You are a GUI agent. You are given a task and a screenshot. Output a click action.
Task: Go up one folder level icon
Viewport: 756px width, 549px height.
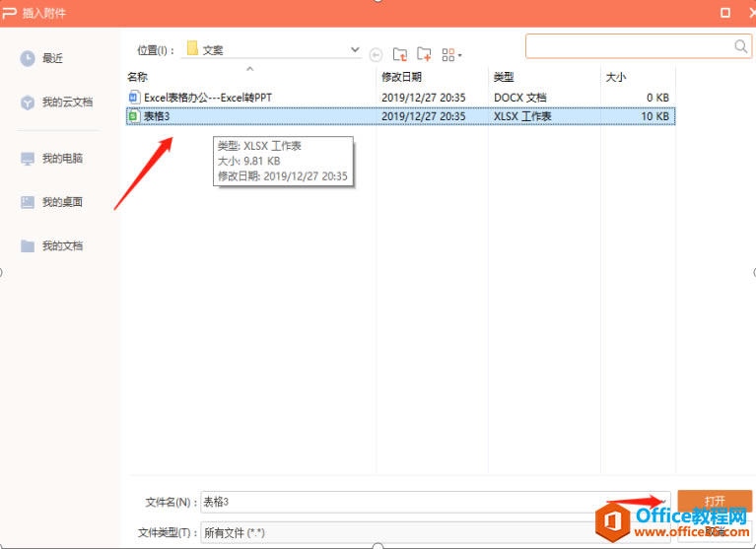[x=400, y=54]
